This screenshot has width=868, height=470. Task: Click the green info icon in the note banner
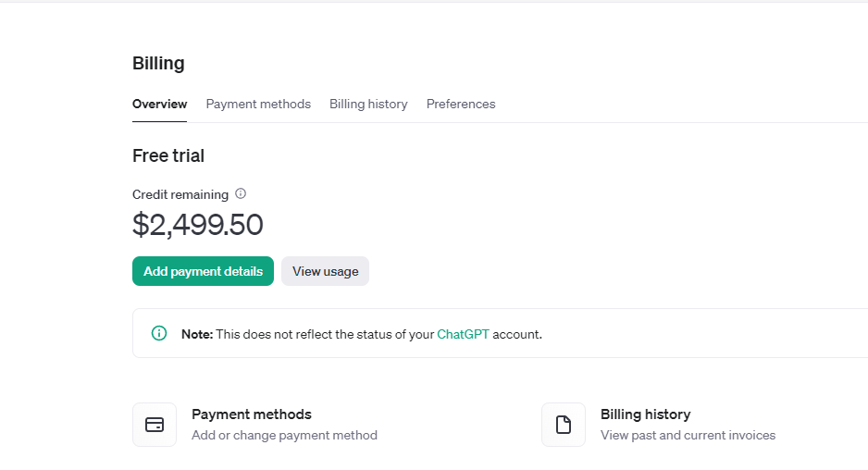coord(159,333)
